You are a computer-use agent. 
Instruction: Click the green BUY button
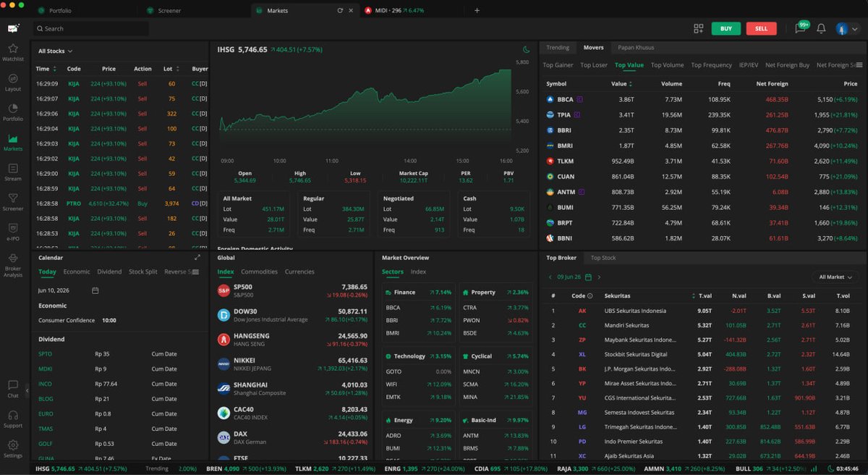tap(726, 28)
